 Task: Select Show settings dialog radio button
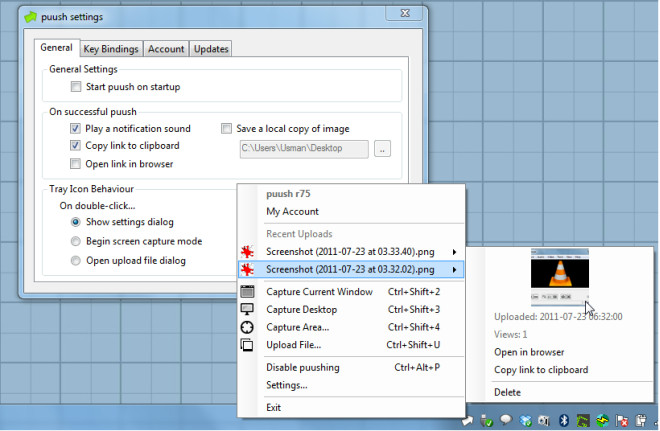tap(76, 222)
